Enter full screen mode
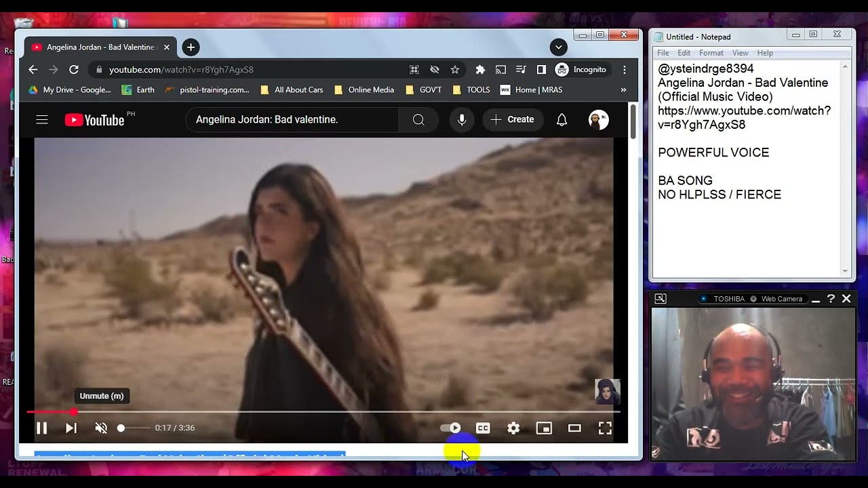This screenshot has width=868, height=488. [x=605, y=428]
